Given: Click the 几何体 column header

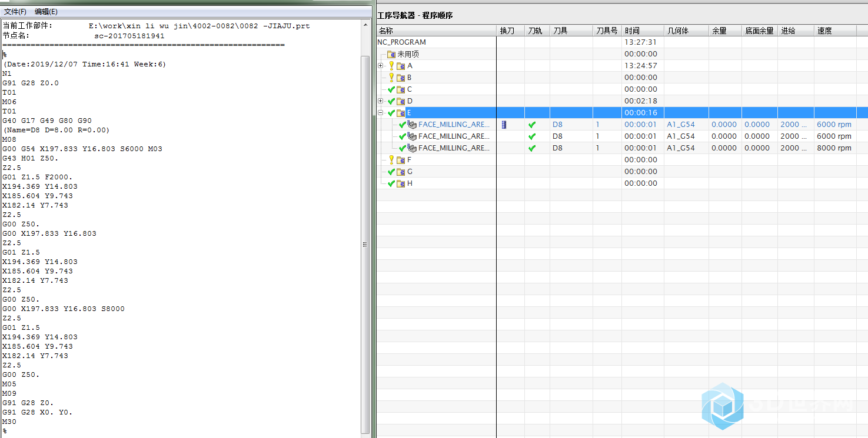Looking at the screenshot, I should (x=686, y=31).
